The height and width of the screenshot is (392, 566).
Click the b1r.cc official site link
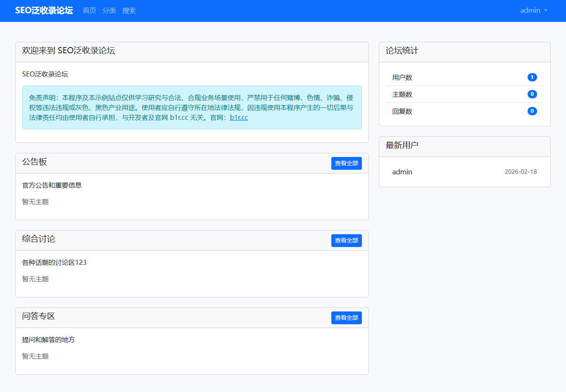point(239,117)
